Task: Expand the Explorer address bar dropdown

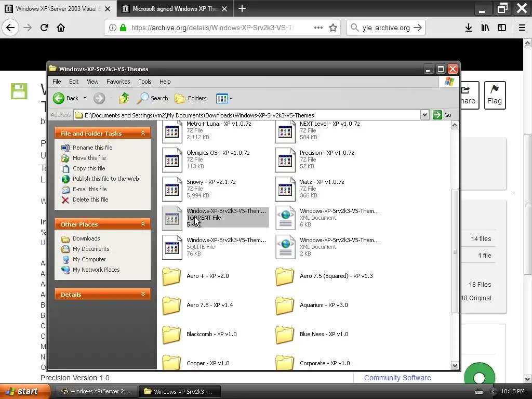Action: 424,115
